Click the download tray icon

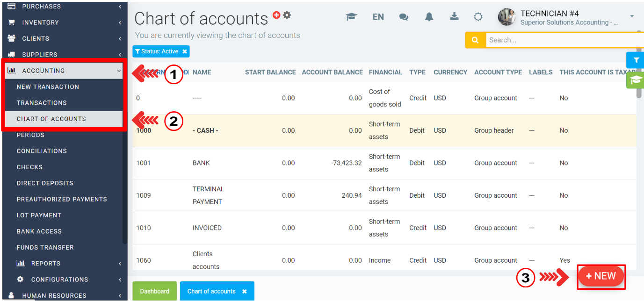pos(454,17)
